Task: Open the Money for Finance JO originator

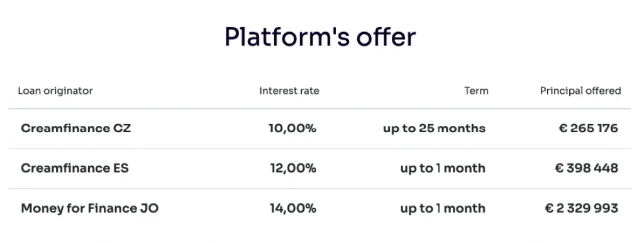Action: tap(89, 208)
